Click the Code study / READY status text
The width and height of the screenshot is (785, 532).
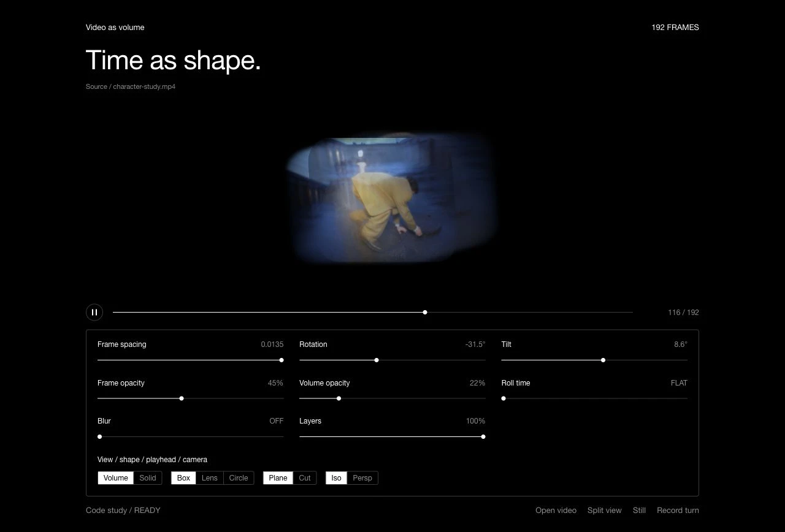tap(123, 511)
